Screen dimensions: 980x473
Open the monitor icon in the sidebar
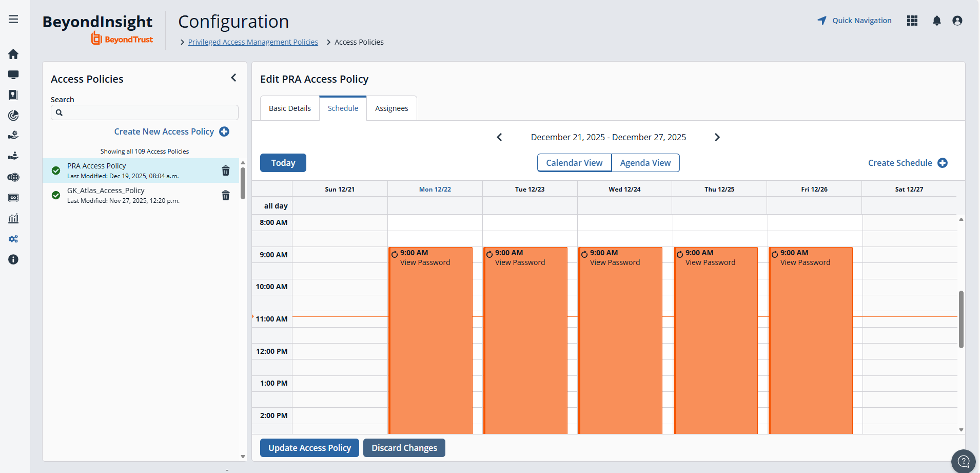13,74
